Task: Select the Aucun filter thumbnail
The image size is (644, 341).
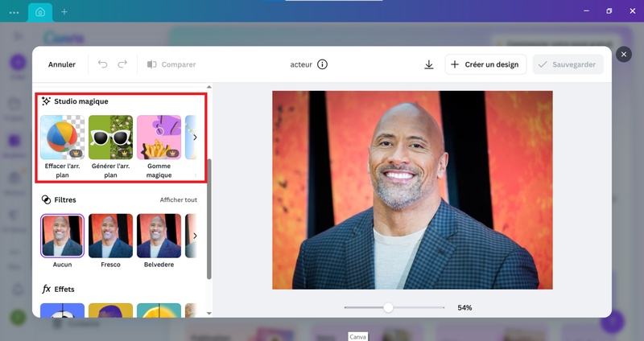Action: (x=63, y=236)
